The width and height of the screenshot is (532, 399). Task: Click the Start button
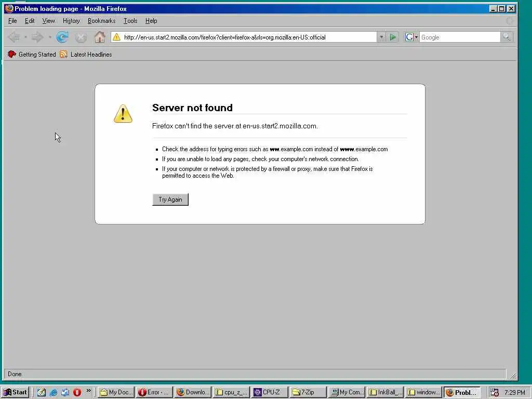pos(15,392)
